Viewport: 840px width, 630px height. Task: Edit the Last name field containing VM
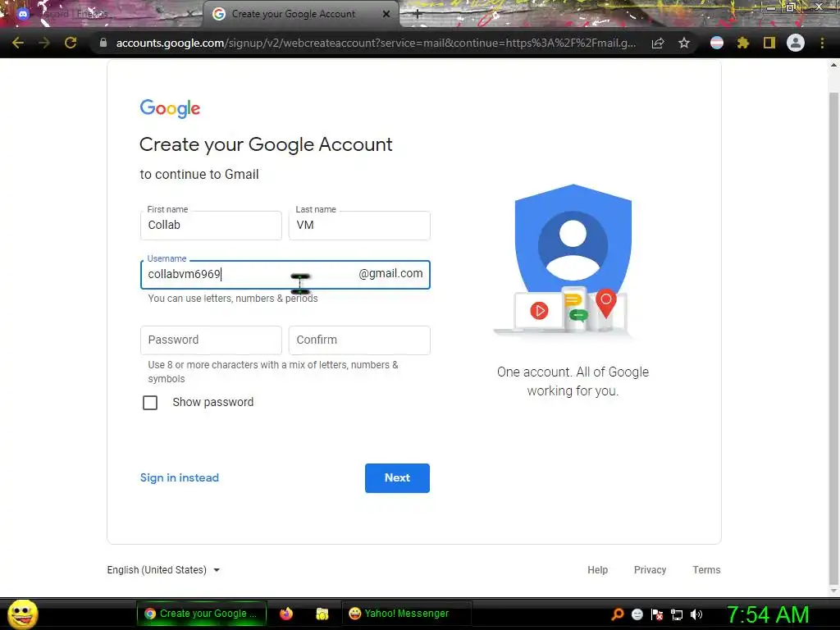tap(359, 225)
